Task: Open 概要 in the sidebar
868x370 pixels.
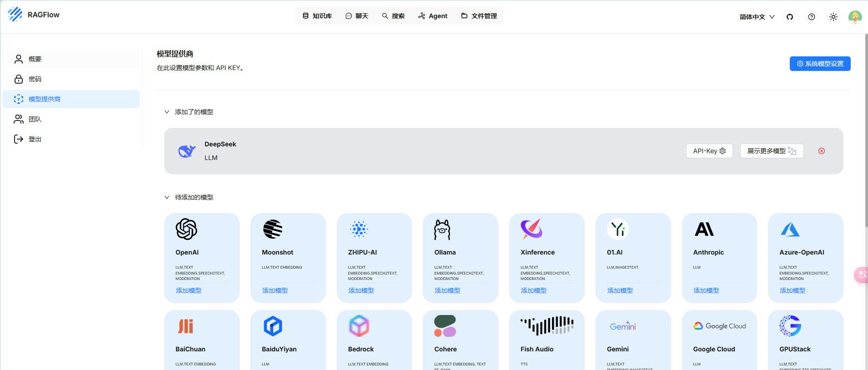Action: 71,59
